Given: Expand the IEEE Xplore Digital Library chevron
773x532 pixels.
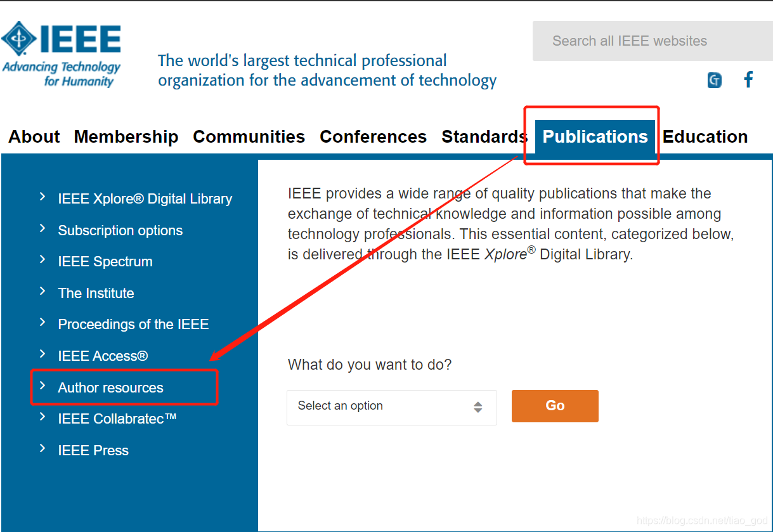Looking at the screenshot, I should pos(43,198).
